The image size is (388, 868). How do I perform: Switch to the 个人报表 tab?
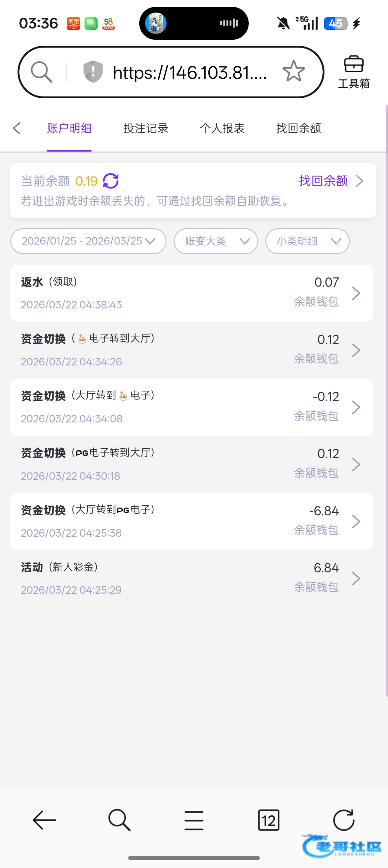[x=222, y=128]
